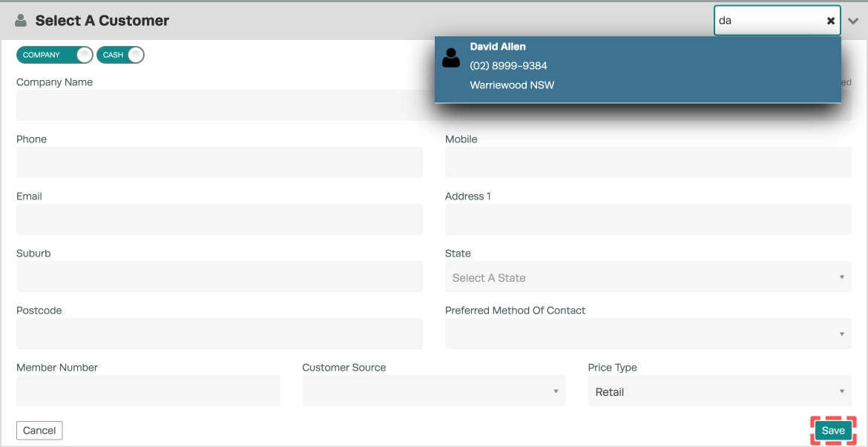The width and height of the screenshot is (868, 447).
Task: Collapse panel using header chevron arrow
Action: point(853,21)
